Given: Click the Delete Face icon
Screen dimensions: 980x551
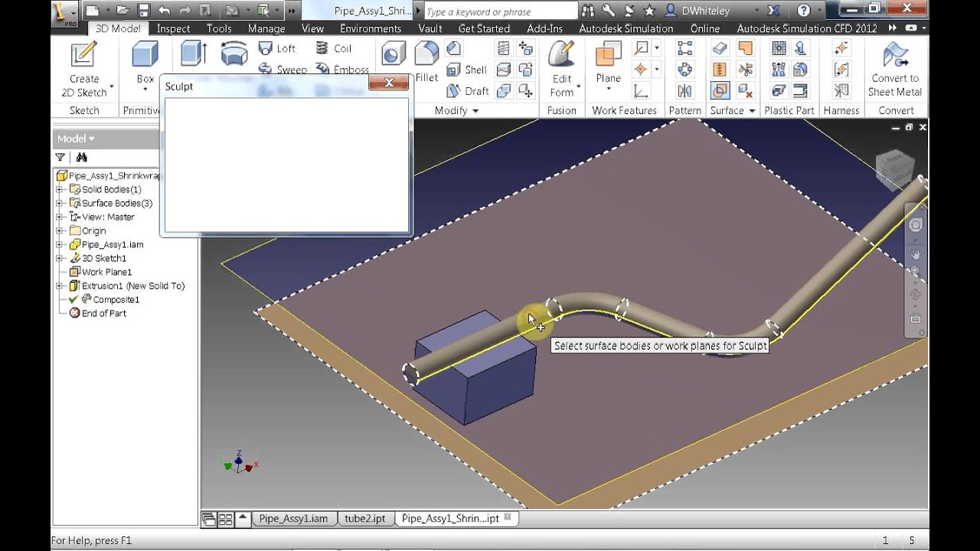Looking at the screenshot, I should click(x=745, y=91).
